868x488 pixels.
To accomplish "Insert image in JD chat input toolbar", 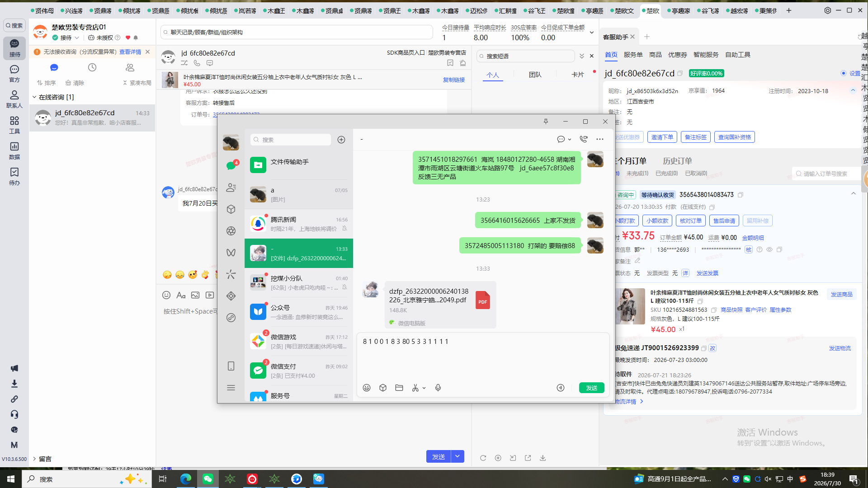I will coord(195,295).
